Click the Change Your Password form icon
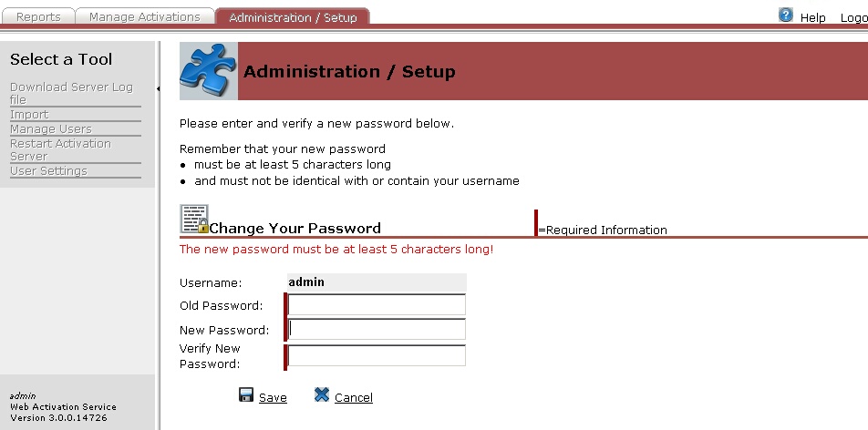868x430 pixels. (194, 219)
